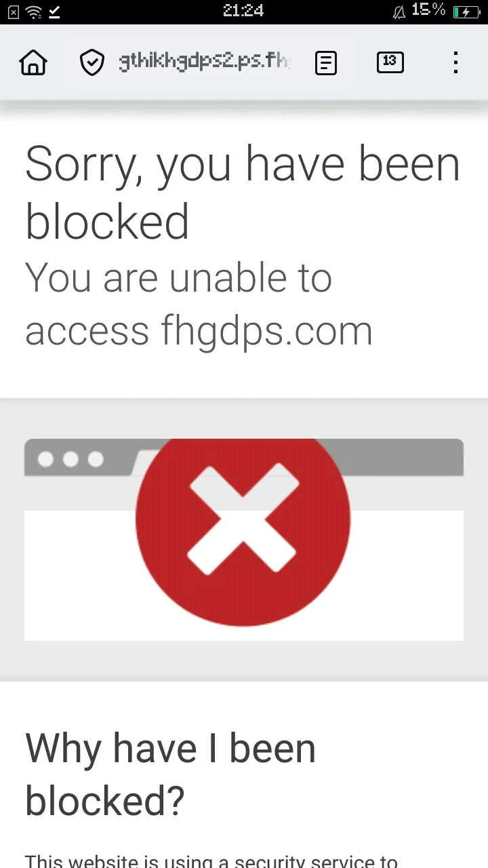The width and height of the screenshot is (488, 868).
Task: Tap 'This website is using a security service' text
Action: point(211,861)
